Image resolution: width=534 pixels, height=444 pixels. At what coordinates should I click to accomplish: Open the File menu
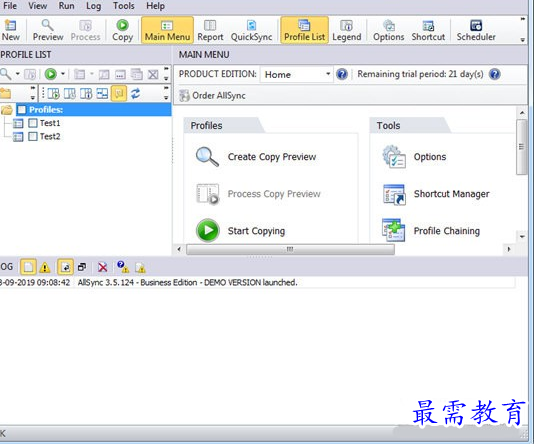(10, 6)
